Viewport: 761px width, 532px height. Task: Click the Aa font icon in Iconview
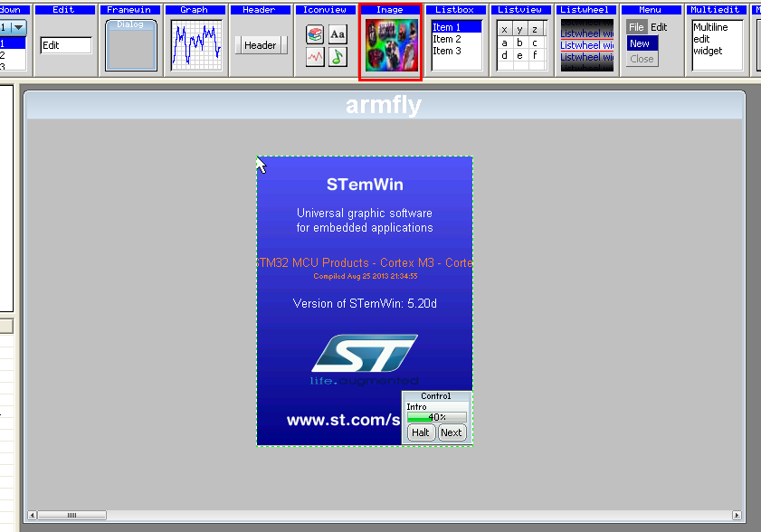(x=338, y=34)
